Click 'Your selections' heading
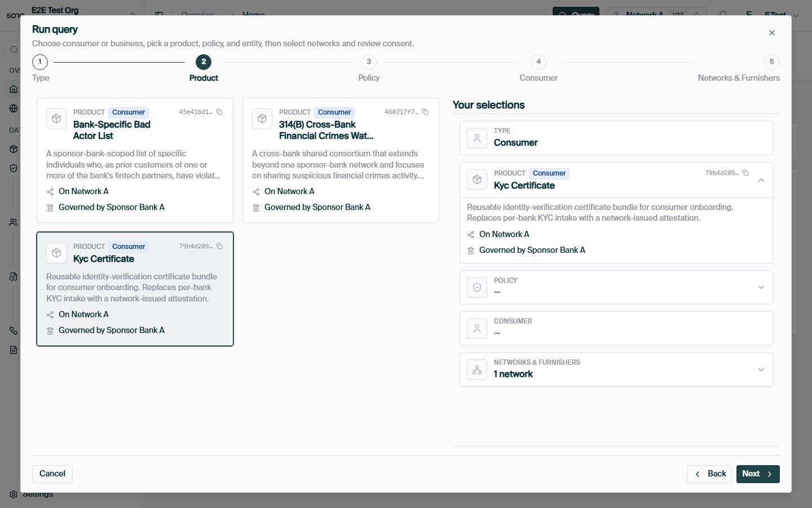Image resolution: width=812 pixels, height=508 pixels. tap(488, 105)
